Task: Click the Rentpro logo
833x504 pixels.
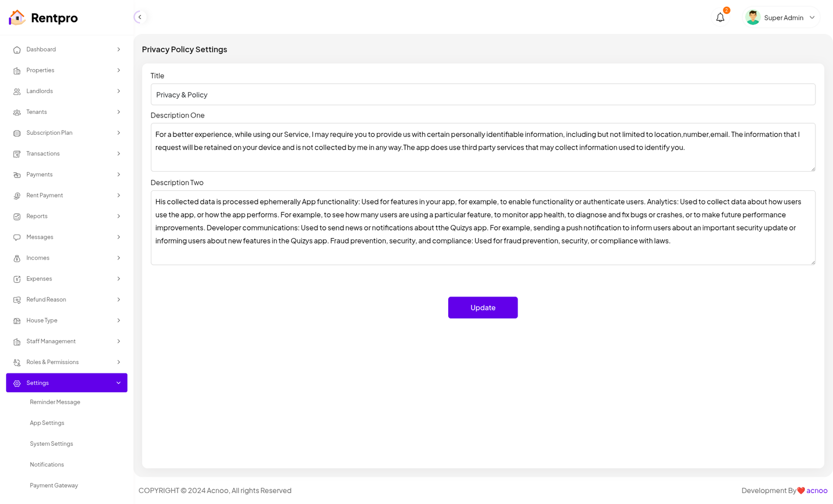Action: point(43,18)
